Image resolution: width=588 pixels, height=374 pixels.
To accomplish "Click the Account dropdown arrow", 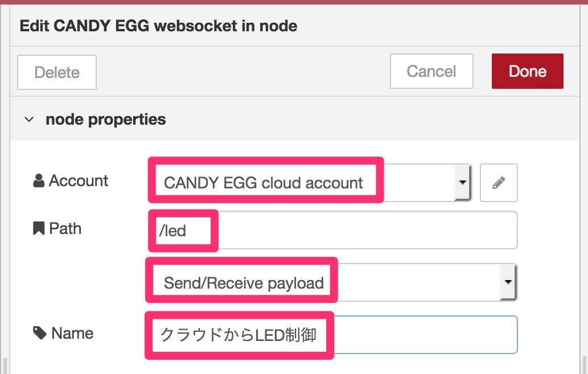I will point(463,183).
